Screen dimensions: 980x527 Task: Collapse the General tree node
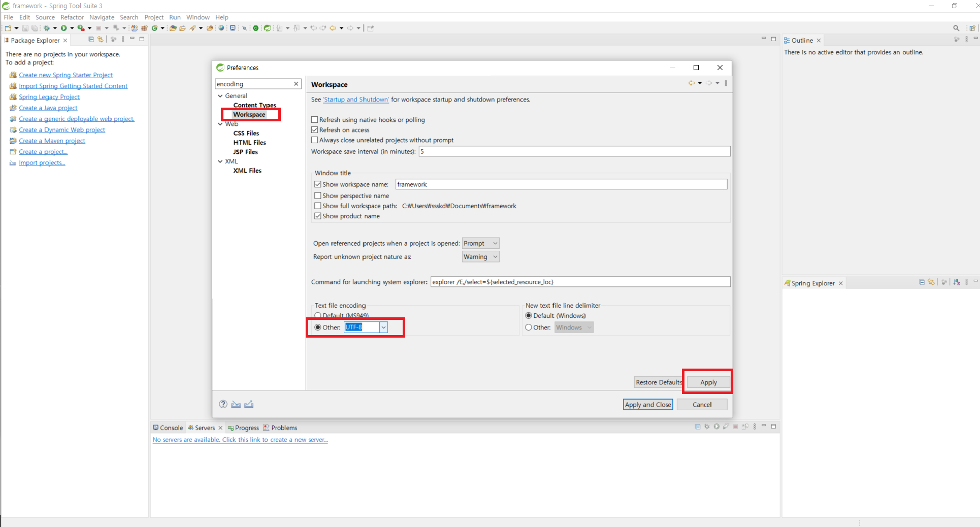click(x=220, y=95)
